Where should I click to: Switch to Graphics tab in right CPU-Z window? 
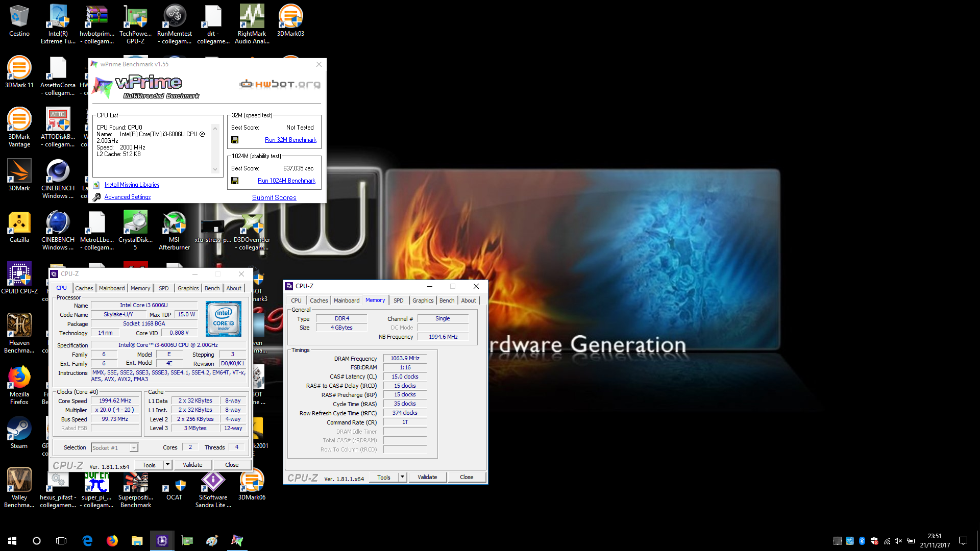[423, 300]
